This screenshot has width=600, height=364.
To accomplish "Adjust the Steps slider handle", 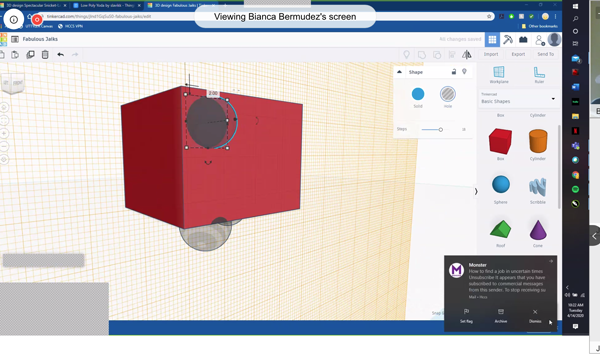I will (x=440, y=130).
